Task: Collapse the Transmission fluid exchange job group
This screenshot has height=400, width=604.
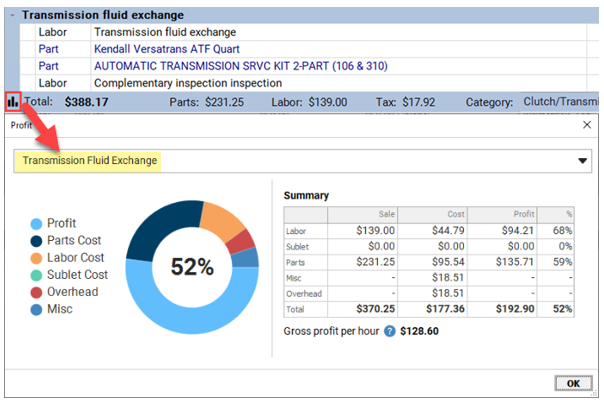Action: click(12, 15)
